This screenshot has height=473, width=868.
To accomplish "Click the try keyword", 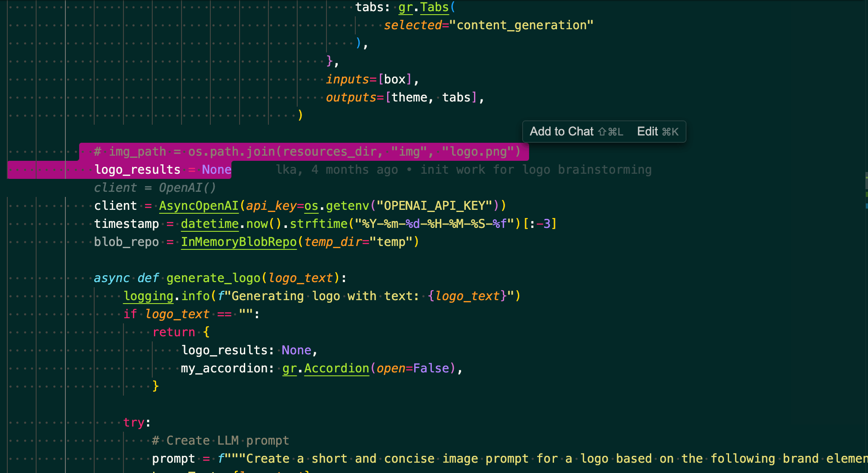I will (x=134, y=423).
